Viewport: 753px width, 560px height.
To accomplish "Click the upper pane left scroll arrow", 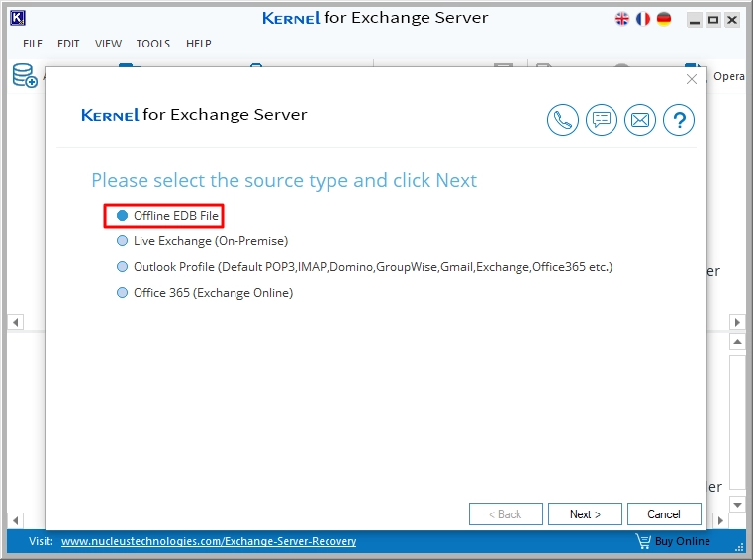I will 16,322.
